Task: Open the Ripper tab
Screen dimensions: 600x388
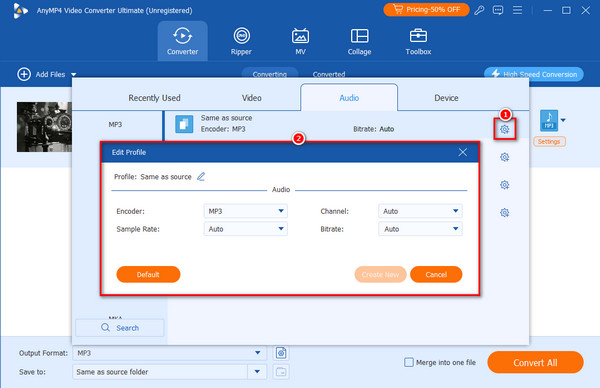Action: tap(241, 41)
